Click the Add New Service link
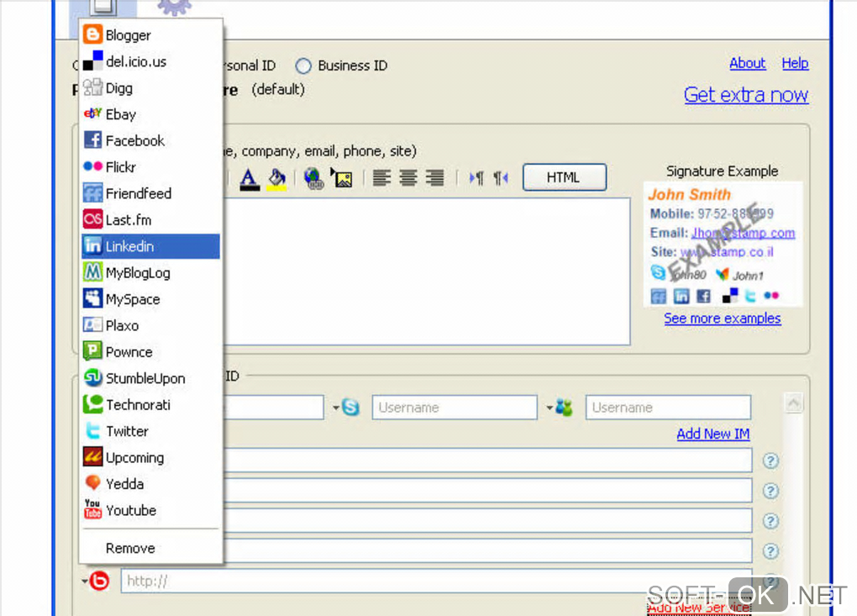The image size is (857, 616). point(700,608)
